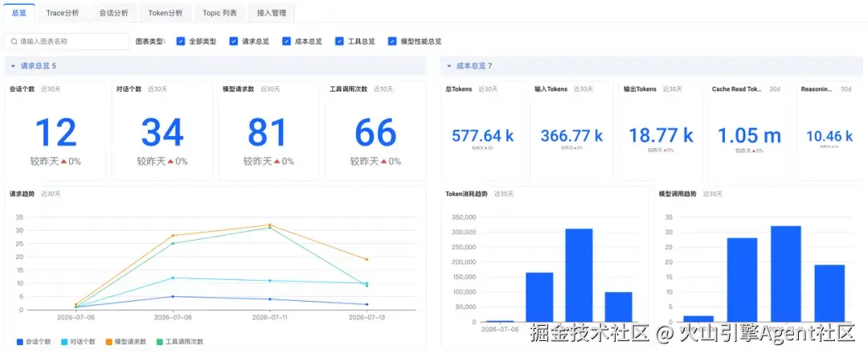Toggle 对话个数 legend swatch
Screen dimensions: 868x358
[x=65, y=342]
